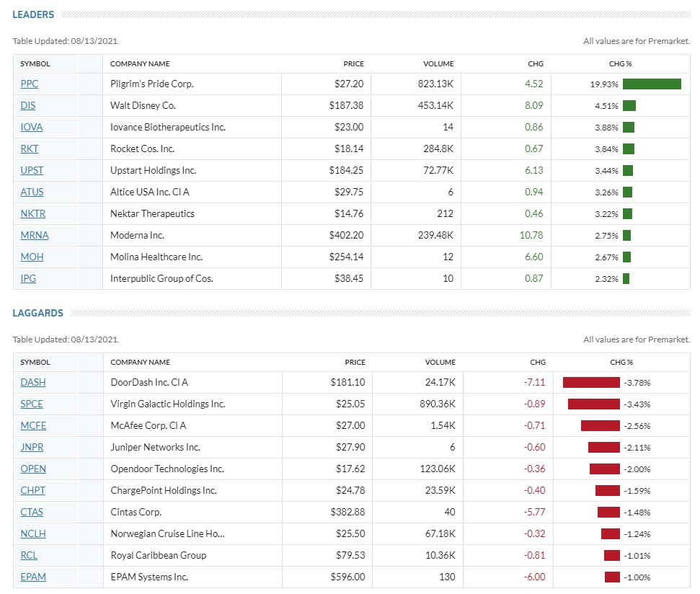Open the CHPT symbol link

pos(33,490)
